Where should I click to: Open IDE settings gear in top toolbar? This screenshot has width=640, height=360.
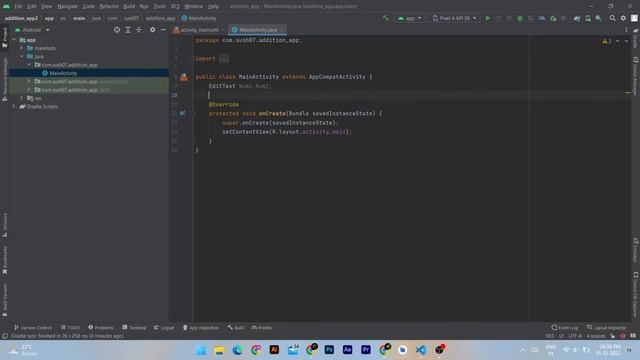click(623, 18)
